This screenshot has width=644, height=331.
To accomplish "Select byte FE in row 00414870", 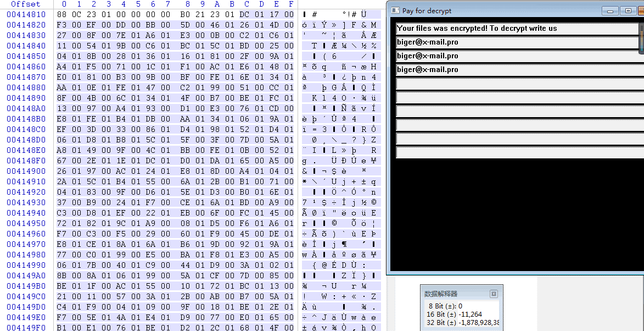I will click(215, 77).
